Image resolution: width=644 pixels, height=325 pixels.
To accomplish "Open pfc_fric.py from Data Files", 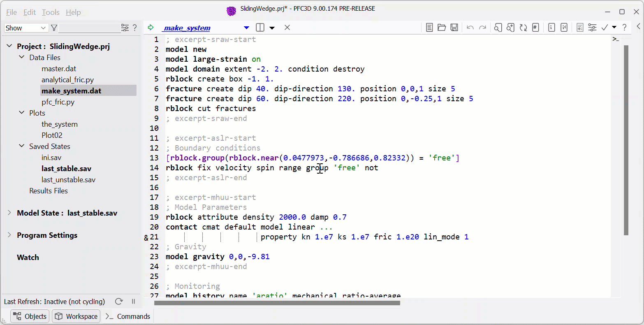I will 58,102.
